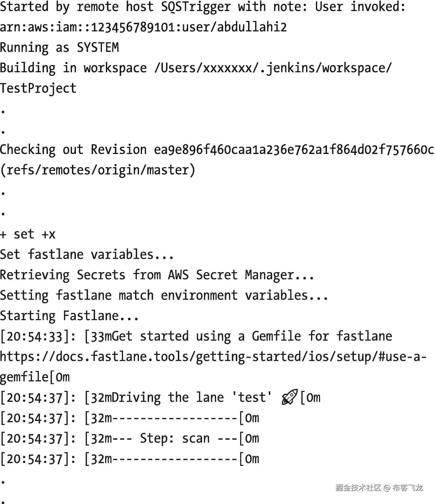Viewport: 435px width, 504px height.
Task: Click the '(refs/remotes/origin/master)' text
Action: click(98, 170)
